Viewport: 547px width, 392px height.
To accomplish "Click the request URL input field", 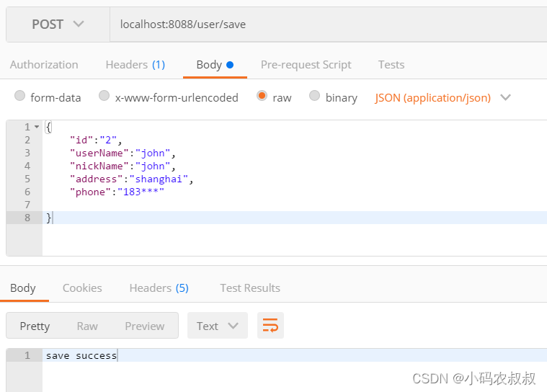I will (x=328, y=24).
